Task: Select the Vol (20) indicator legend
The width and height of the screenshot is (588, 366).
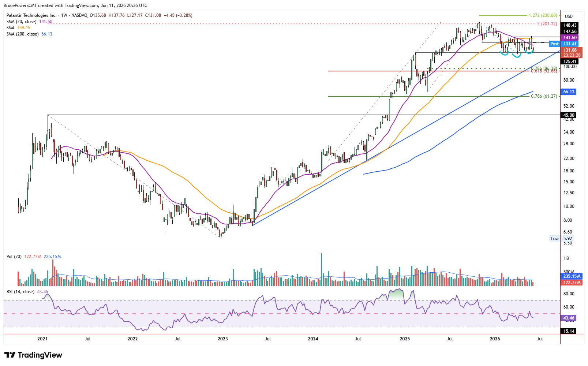Action: tap(34, 257)
